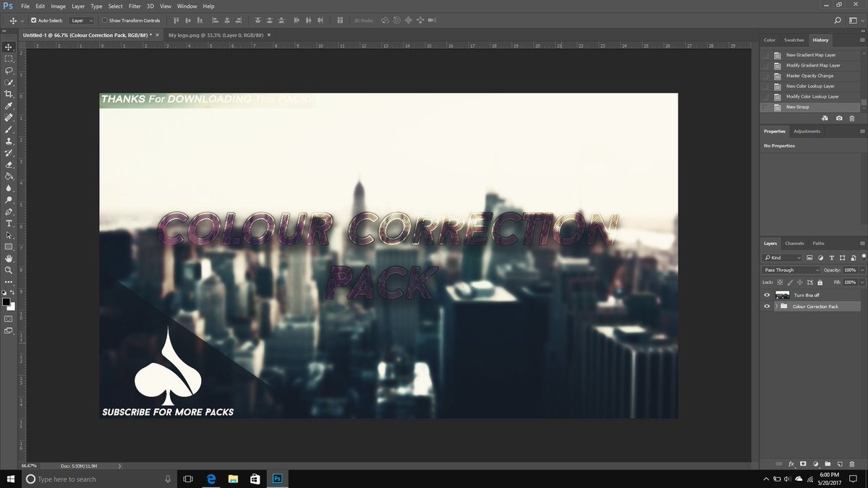868x488 pixels.
Task: Delete current state in History panel
Action: tap(851, 118)
